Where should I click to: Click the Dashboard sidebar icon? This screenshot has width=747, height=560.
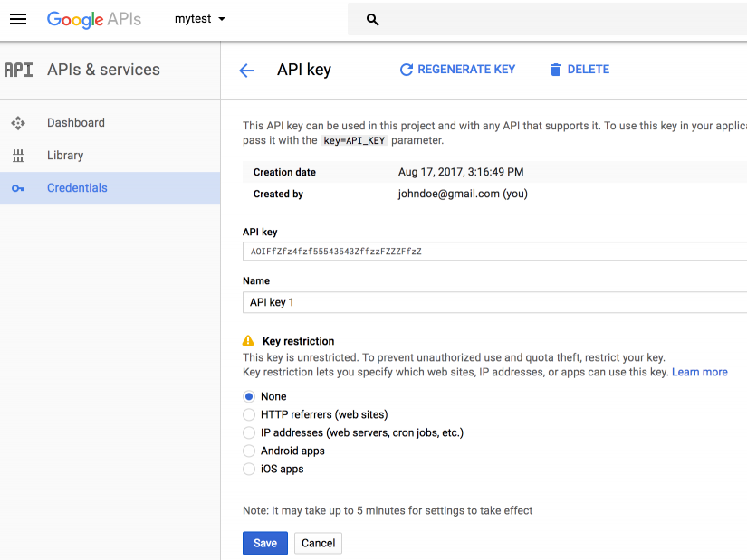tap(18, 123)
